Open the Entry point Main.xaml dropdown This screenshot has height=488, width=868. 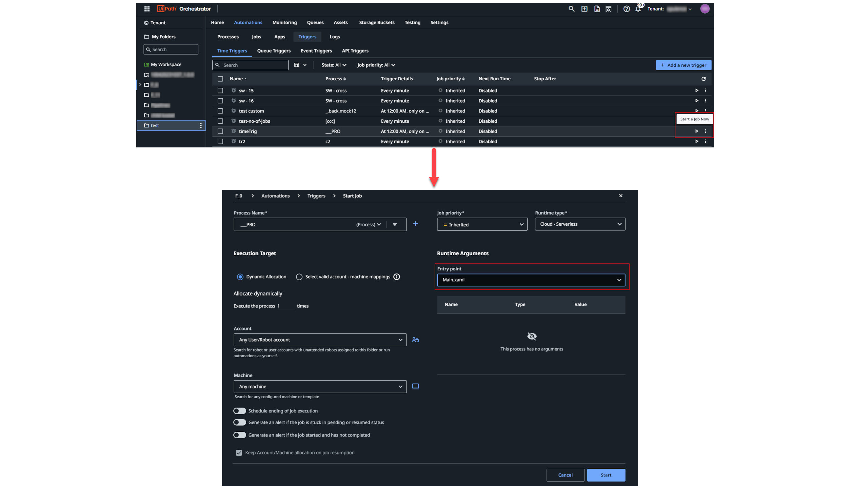531,280
